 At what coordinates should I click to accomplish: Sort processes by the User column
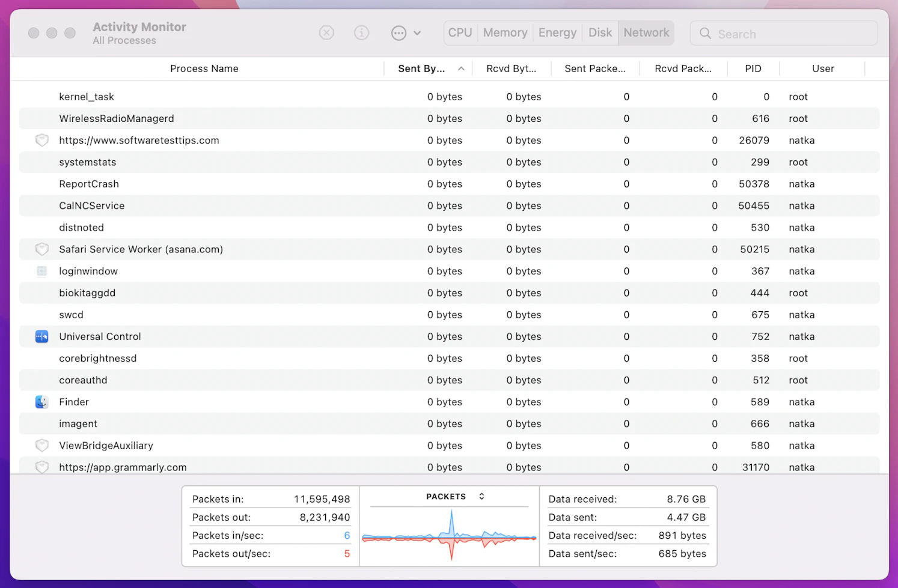tap(822, 68)
